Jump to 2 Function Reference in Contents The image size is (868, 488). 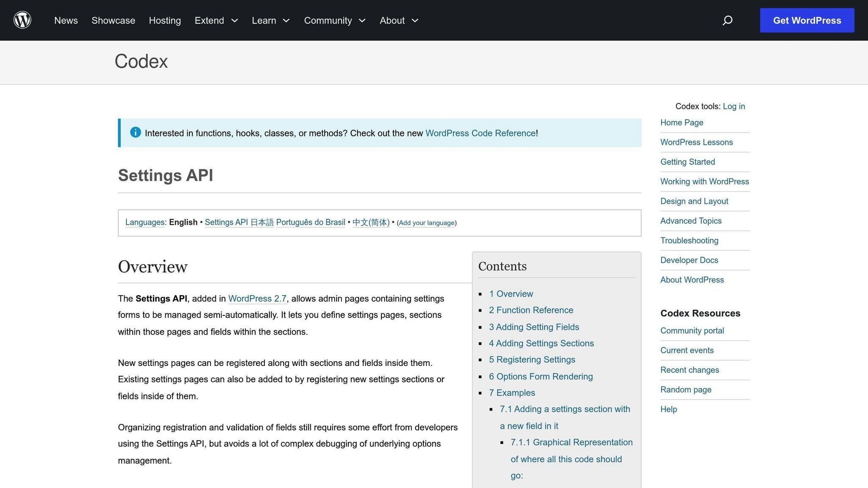pos(531,310)
